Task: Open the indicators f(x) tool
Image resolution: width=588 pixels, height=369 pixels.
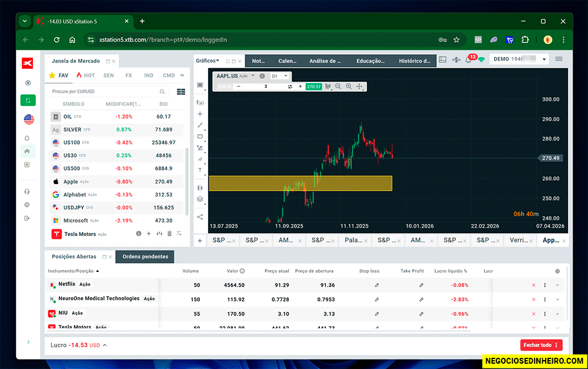Action: 200,102
